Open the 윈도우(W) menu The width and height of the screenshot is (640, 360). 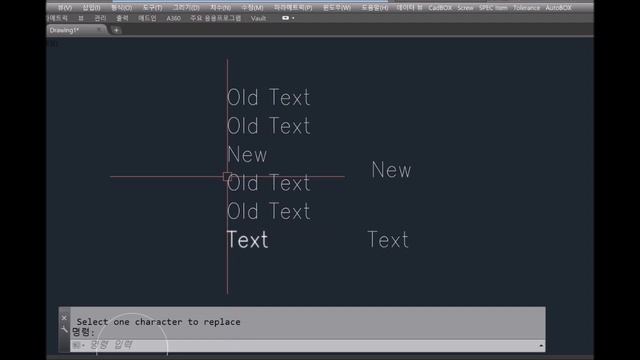coord(337,8)
